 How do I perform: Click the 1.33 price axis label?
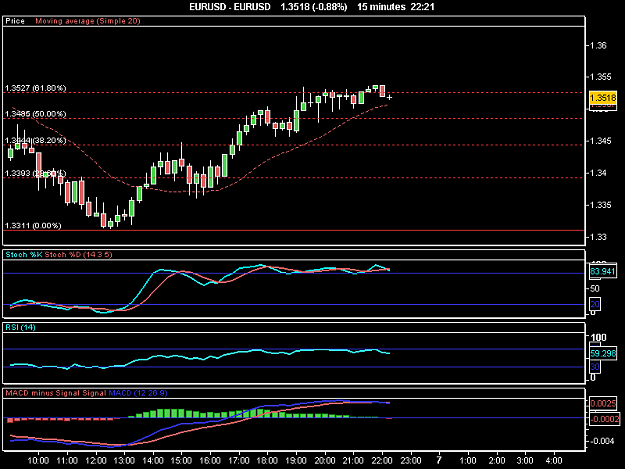point(598,237)
